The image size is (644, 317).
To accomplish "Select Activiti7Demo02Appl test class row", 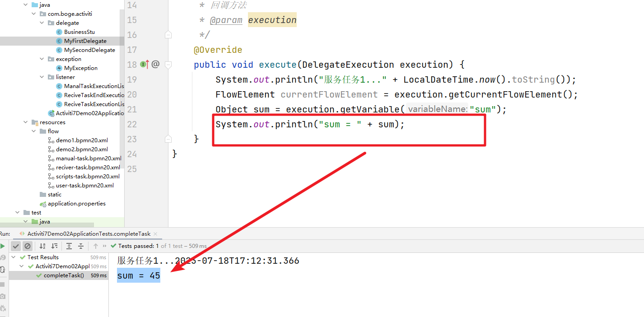I will click(59, 266).
